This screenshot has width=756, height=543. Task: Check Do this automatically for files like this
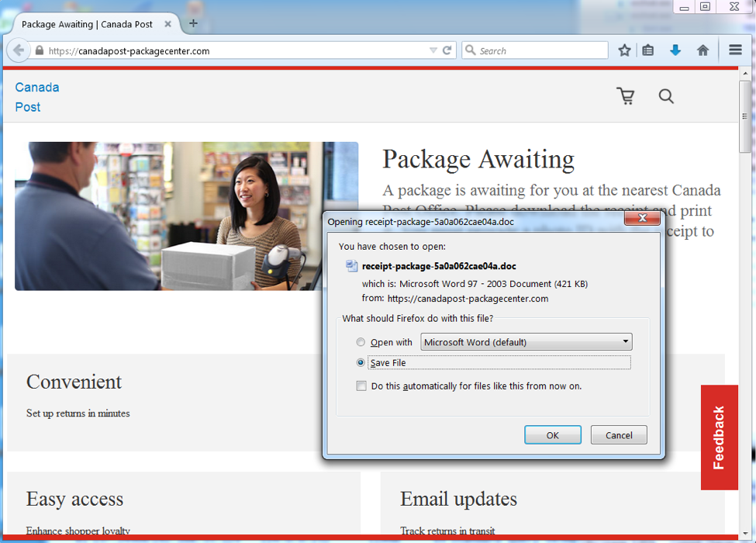pyautogui.click(x=361, y=386)
